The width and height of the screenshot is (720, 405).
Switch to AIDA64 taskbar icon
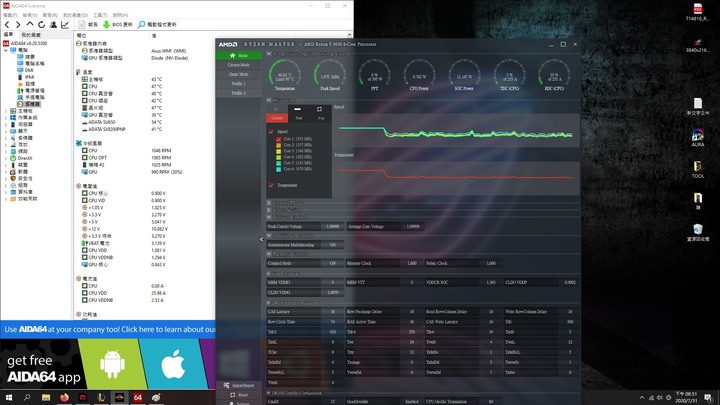pyautogui.click(x=137, y=397)
